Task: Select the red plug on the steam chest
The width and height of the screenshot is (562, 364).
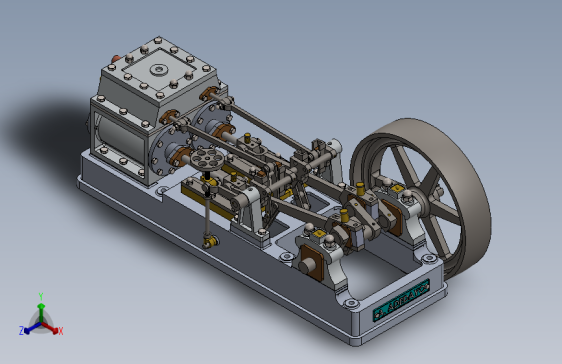Action: click(x=116, y=58)
